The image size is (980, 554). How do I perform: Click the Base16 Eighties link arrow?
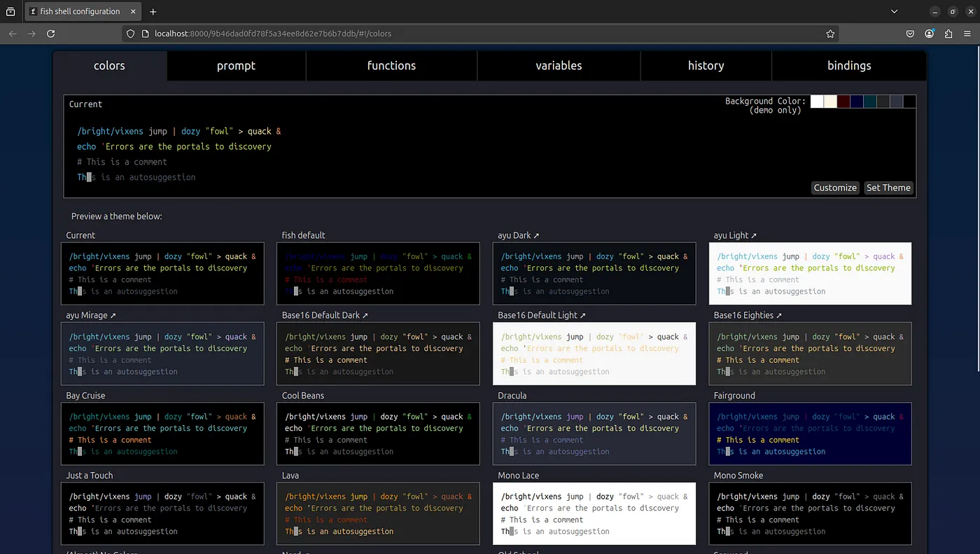[778, 316]
